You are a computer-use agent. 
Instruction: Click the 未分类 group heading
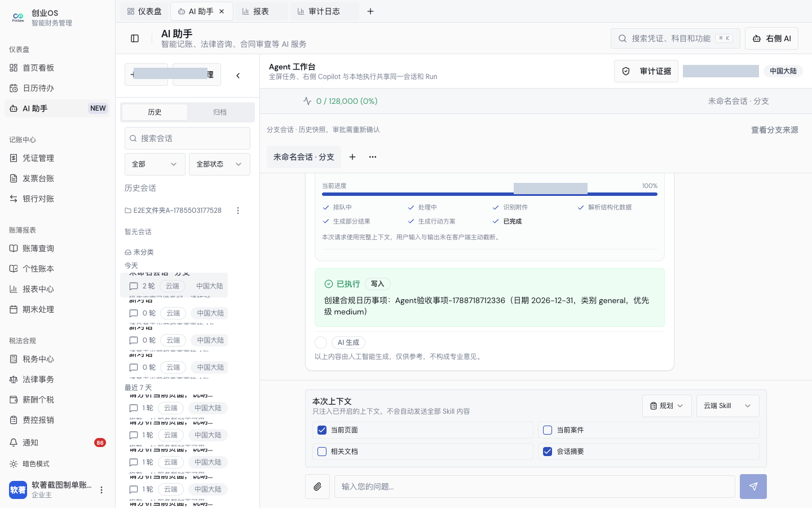tap(139, 252)
